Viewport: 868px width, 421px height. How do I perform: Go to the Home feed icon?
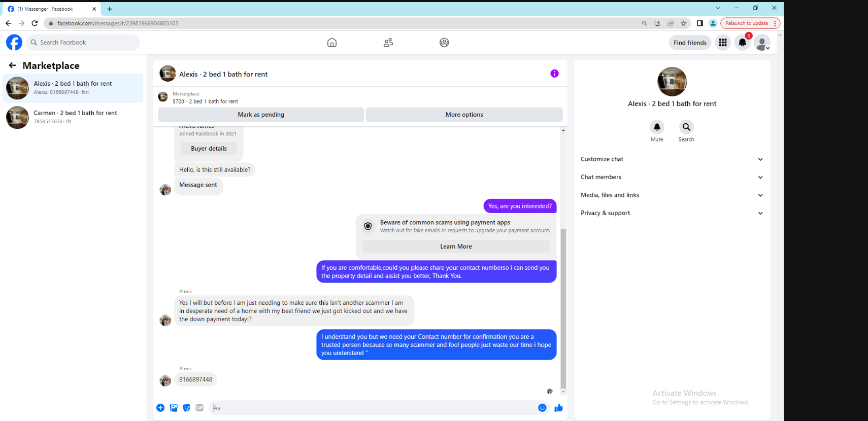(332, 43)
